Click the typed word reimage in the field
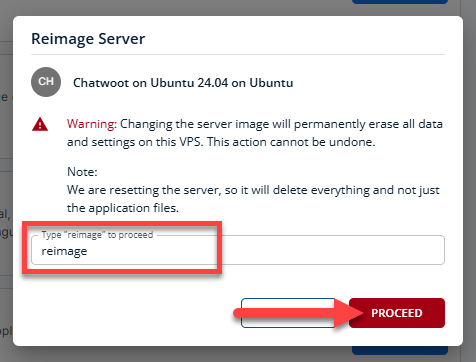Image resolution: width=476 pixels, height=362 pixels. [64, 251]
